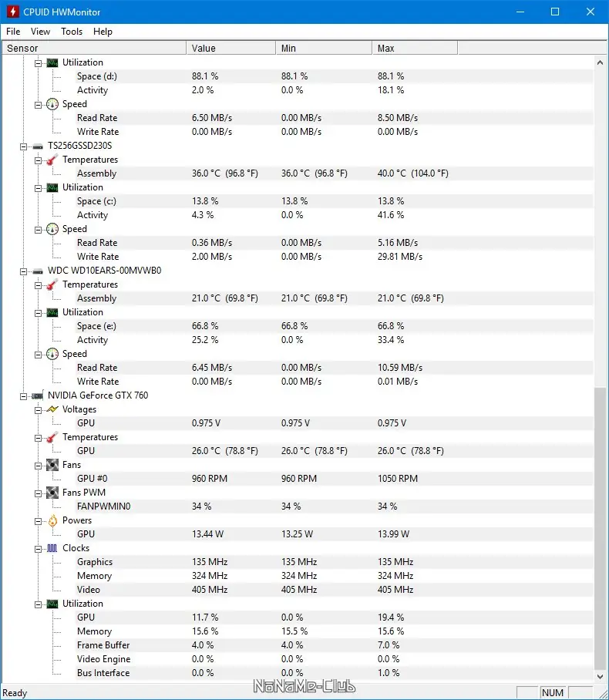Open the Tools menu
This screenshot has height=700, width=609.
click(x=72, y=32)
